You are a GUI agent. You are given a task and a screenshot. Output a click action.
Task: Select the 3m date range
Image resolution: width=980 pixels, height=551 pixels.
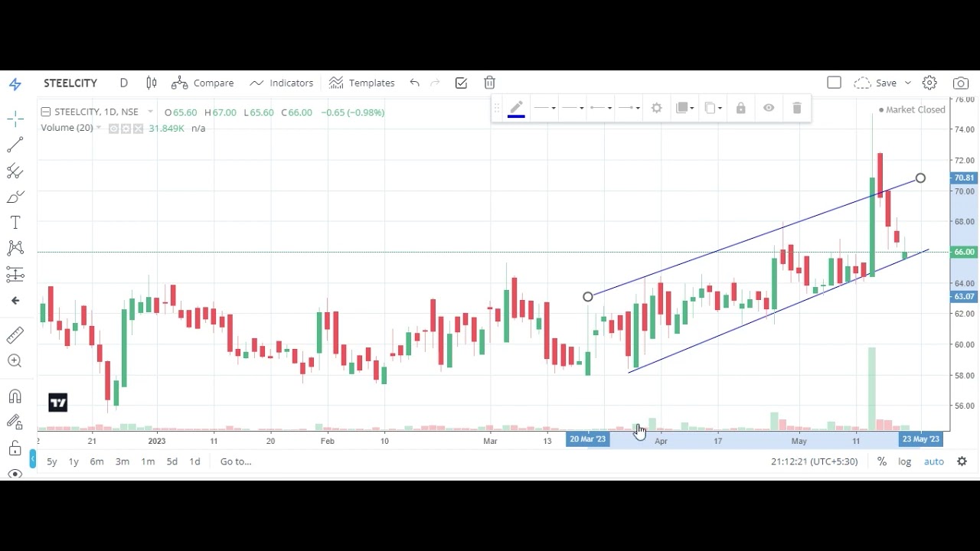point(122,461)
